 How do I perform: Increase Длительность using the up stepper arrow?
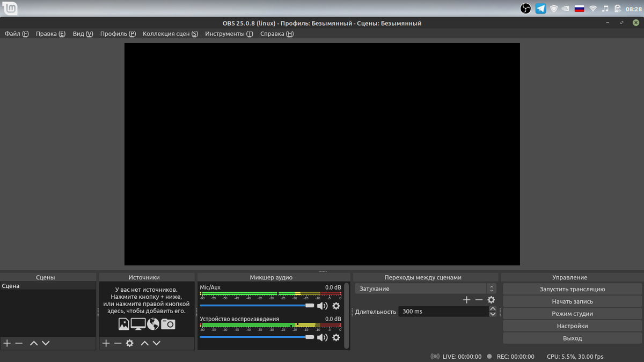point(492,308)
